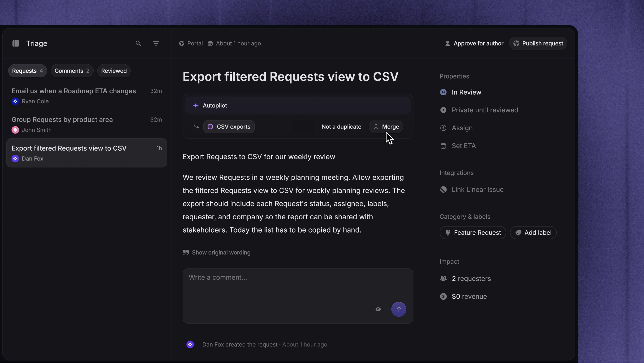This screenshot has height=363, width=644.
Task: Expand Show original wording
Action: coord(216,252)
